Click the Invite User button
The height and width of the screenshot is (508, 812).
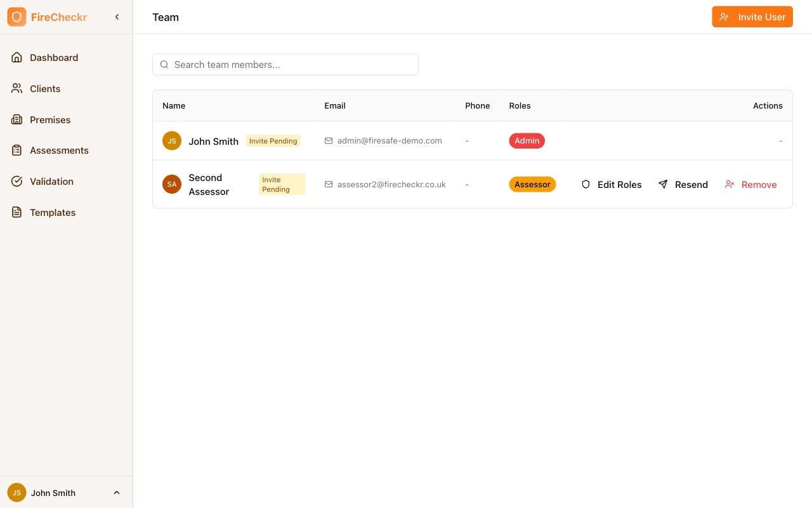(x=752, y=17)
